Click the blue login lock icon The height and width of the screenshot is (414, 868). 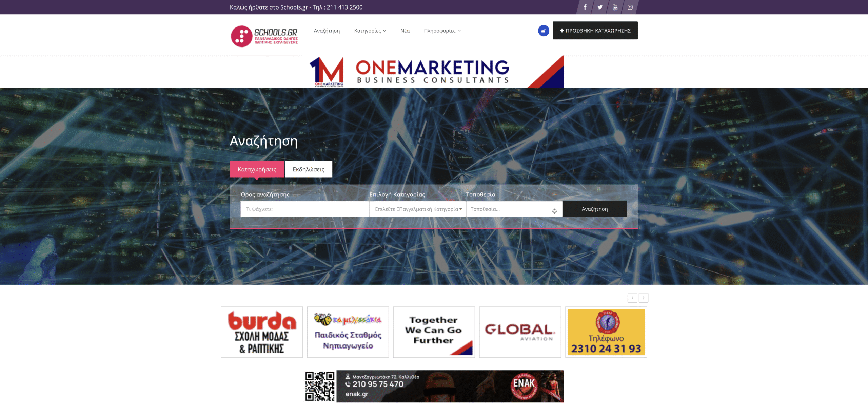tap(544, 31)
